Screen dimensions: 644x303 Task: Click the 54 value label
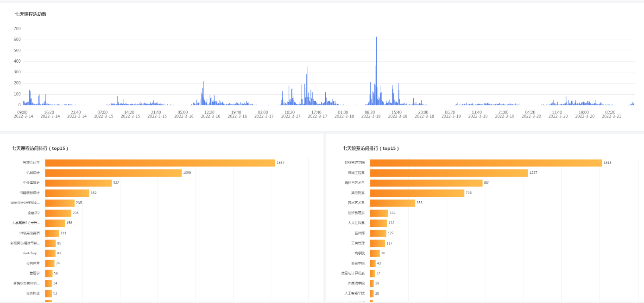[x=55, y=284]
